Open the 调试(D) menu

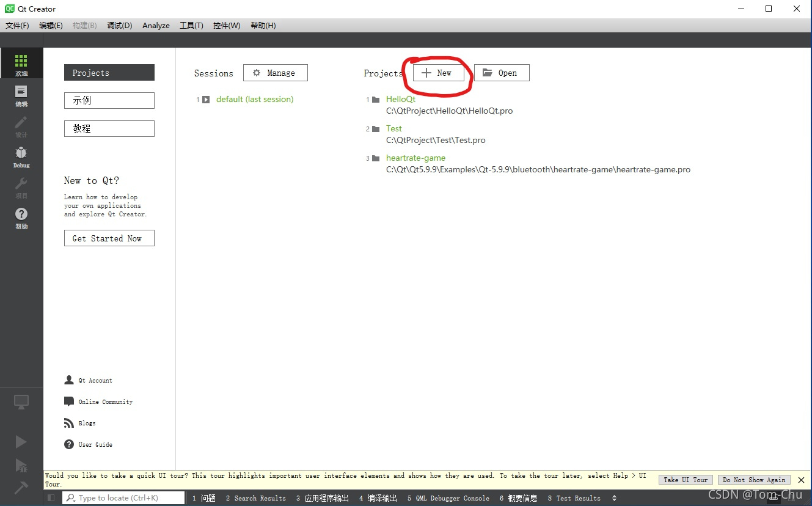119,26
